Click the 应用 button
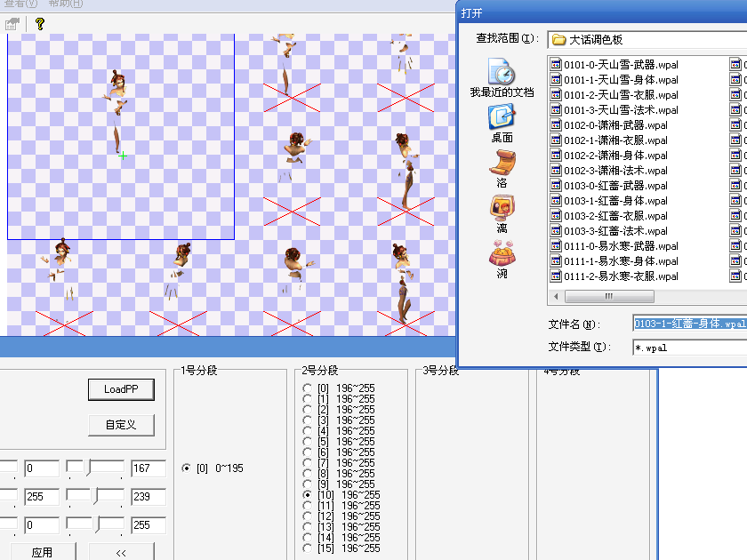Image resolution: width=747 pixels, height=560 pixels. point(42,552)
